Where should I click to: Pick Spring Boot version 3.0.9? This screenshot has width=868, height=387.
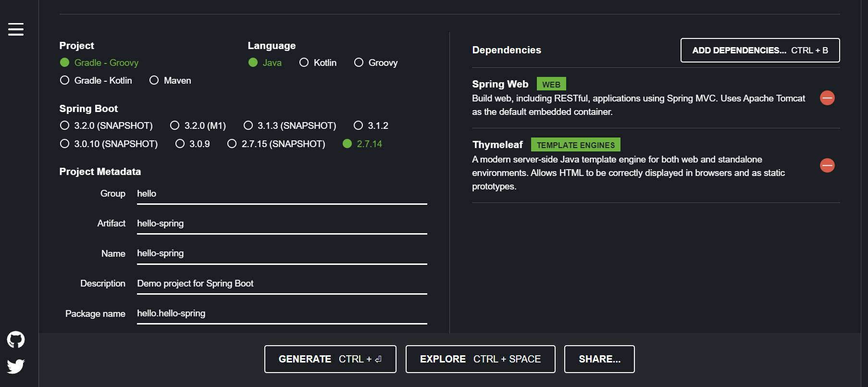click(192, 144)
